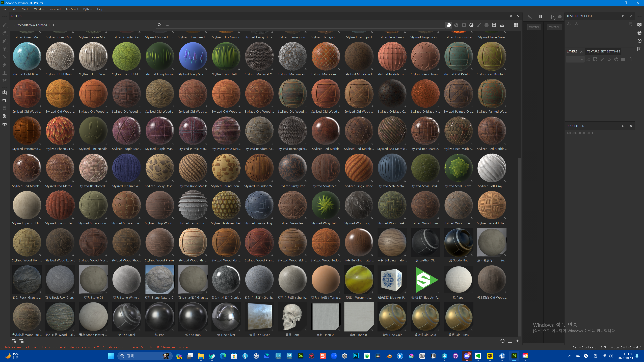Filter assets by Smart materials icon
Screen dimensions: 644x362
point(456,25)
